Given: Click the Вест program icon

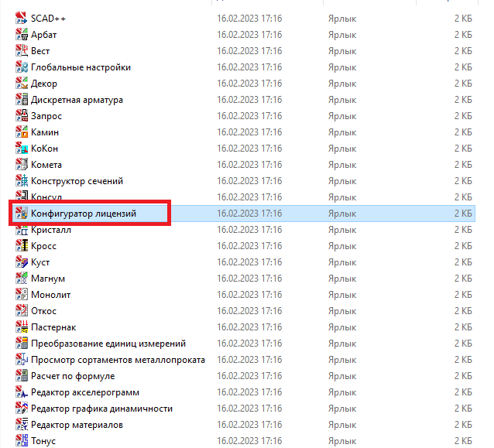Looking at the screenshot, I should pyautogui.click(x=22, y=51).
